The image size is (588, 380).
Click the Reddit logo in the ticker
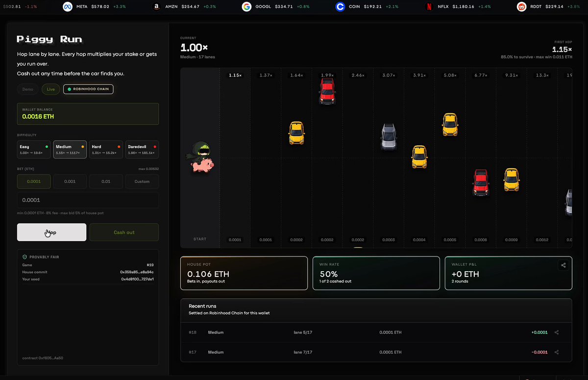coord(521,7)
